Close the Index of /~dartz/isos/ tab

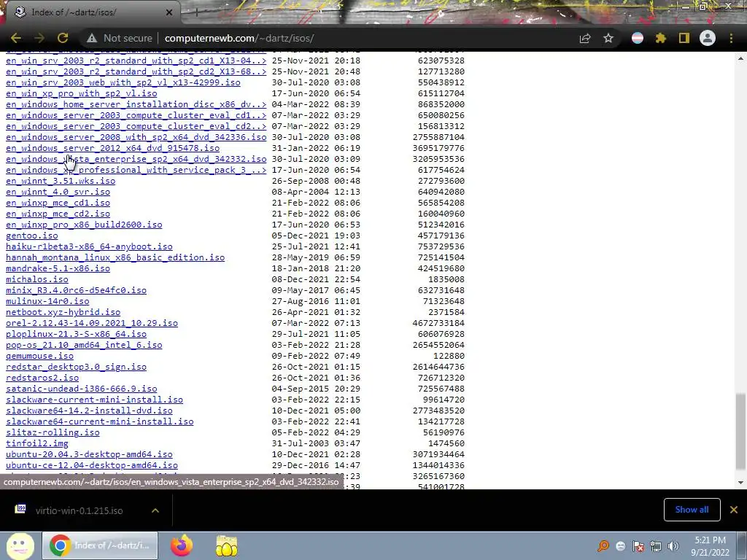169,12
